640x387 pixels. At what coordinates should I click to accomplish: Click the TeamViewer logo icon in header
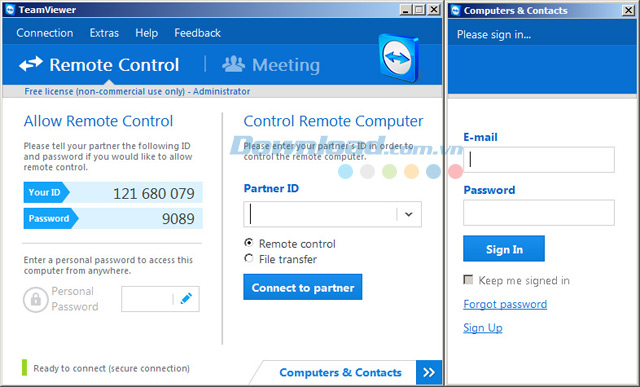pyautogui.click(x=399, y=57)
